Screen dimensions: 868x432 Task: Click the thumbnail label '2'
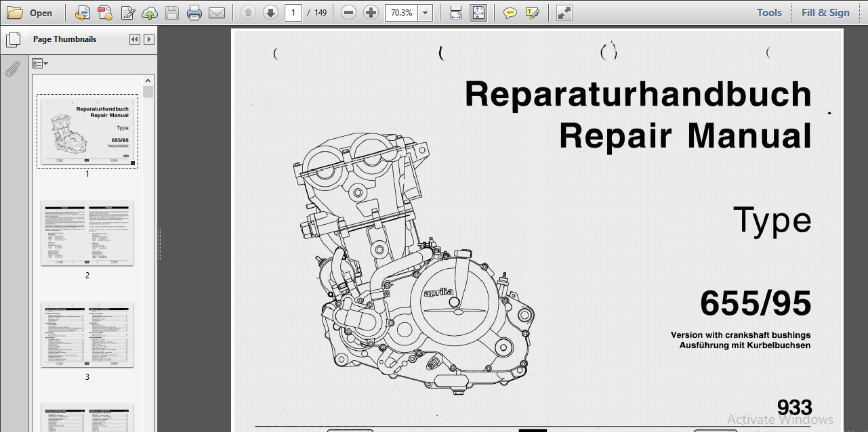[87, 276]
